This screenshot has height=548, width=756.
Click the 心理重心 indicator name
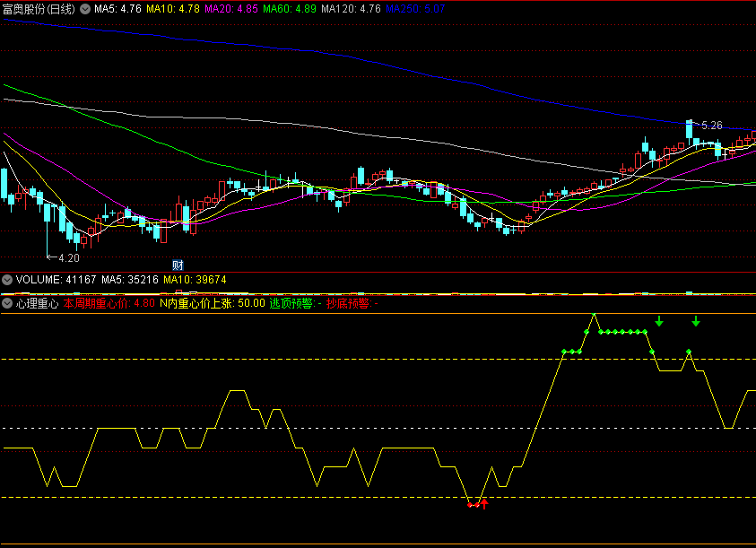37,303
